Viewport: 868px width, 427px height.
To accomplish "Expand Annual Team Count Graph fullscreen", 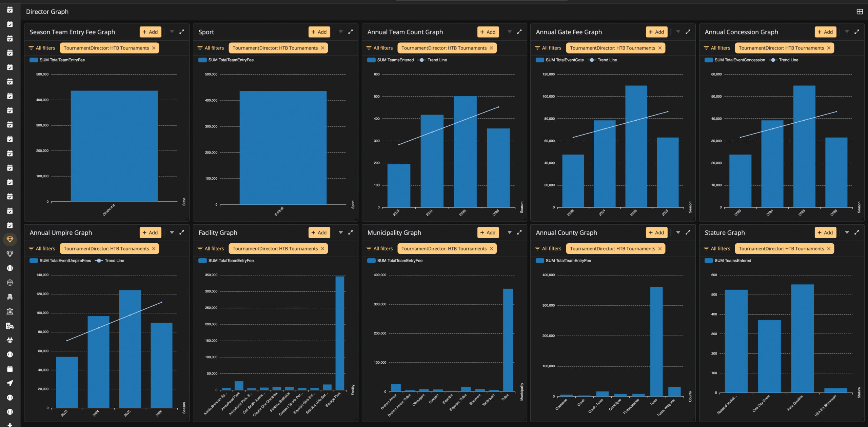I will pos(519,32).
